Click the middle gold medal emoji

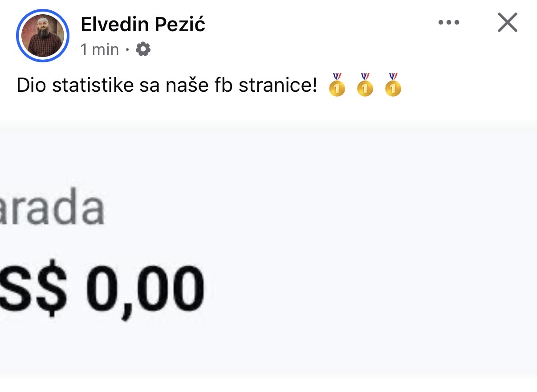click(x=365, y=85)
